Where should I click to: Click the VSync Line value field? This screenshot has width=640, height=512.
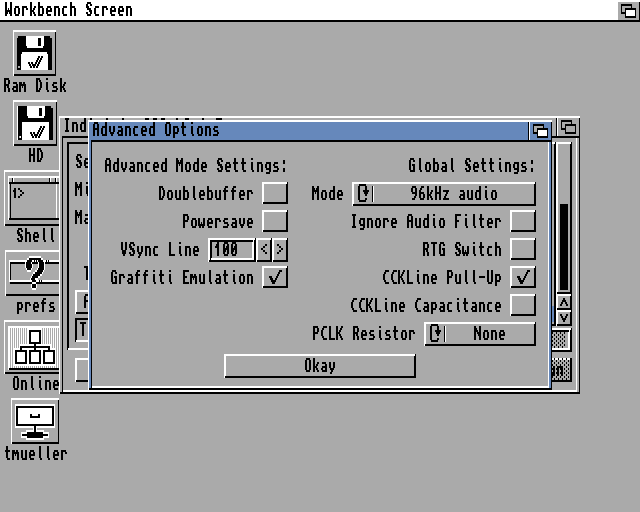click(231, 249)
